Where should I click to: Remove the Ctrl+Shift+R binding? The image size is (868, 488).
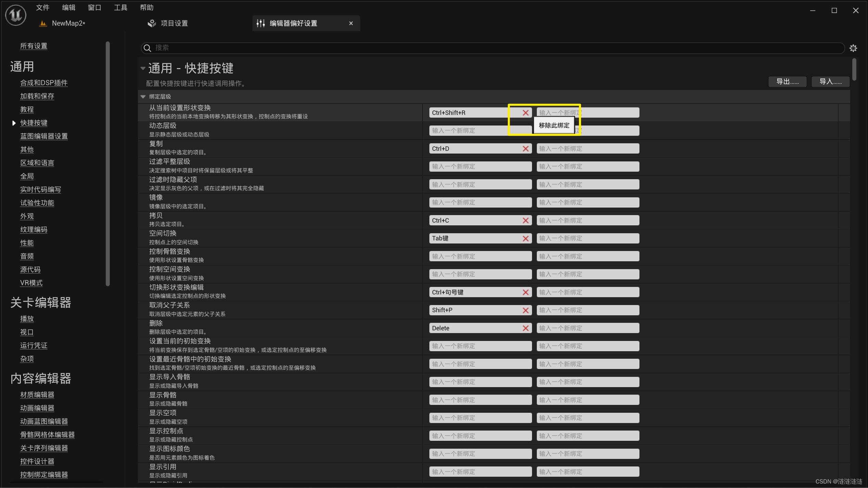526,113
